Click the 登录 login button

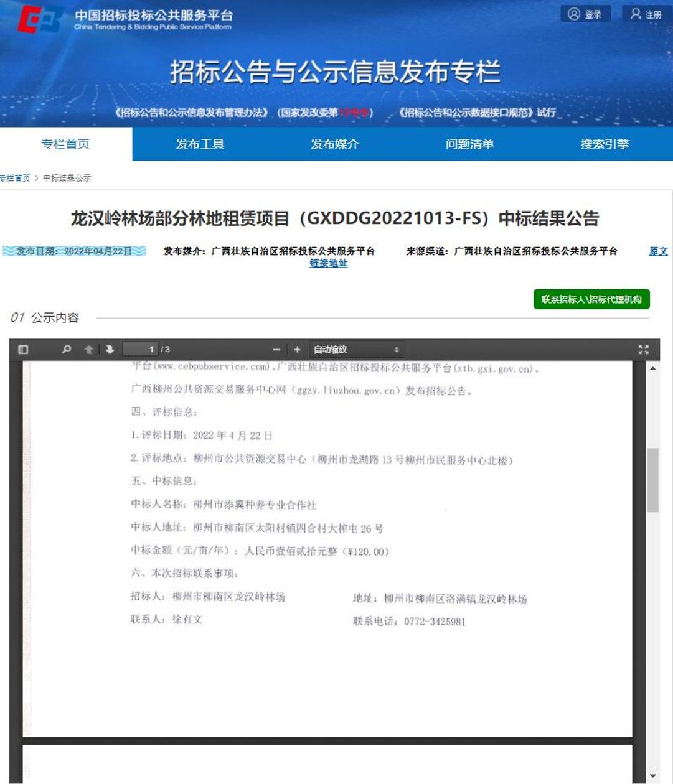[x=585, y=14]
